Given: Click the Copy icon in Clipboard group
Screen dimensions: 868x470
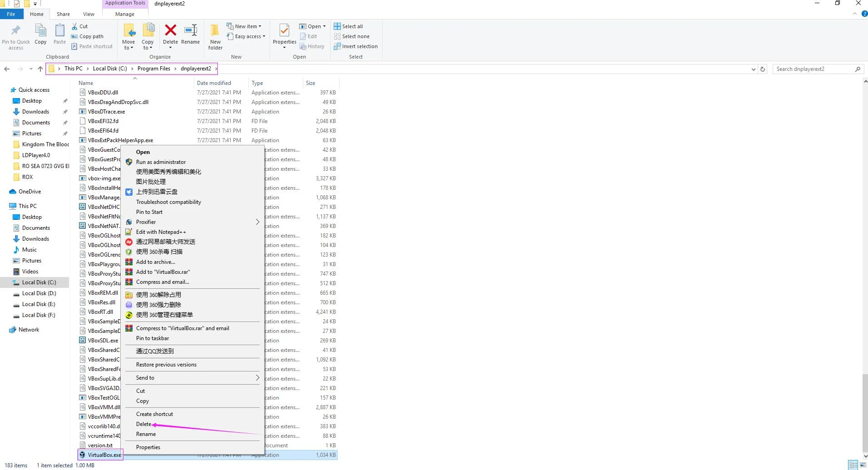Looking at the screenshot, I should point(40,30).
